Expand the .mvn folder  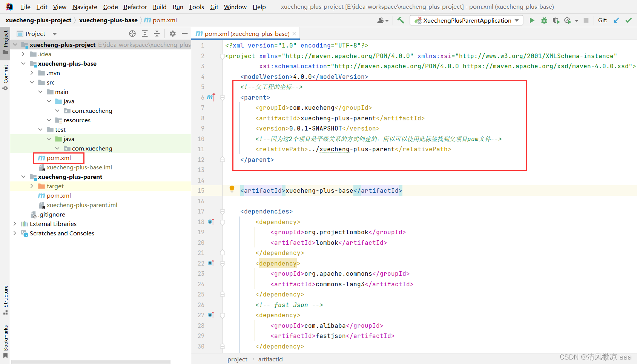(32, 73)
